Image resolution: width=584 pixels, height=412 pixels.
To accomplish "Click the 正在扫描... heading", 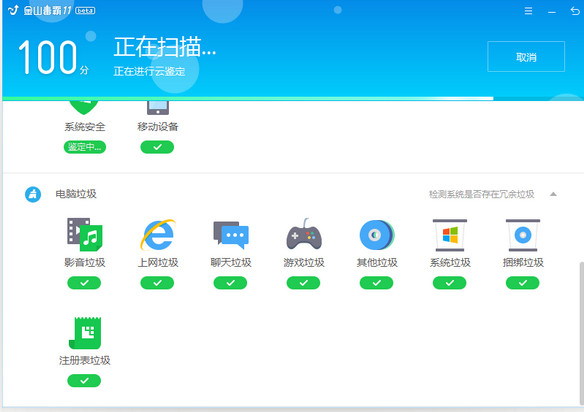I will 165,47.
